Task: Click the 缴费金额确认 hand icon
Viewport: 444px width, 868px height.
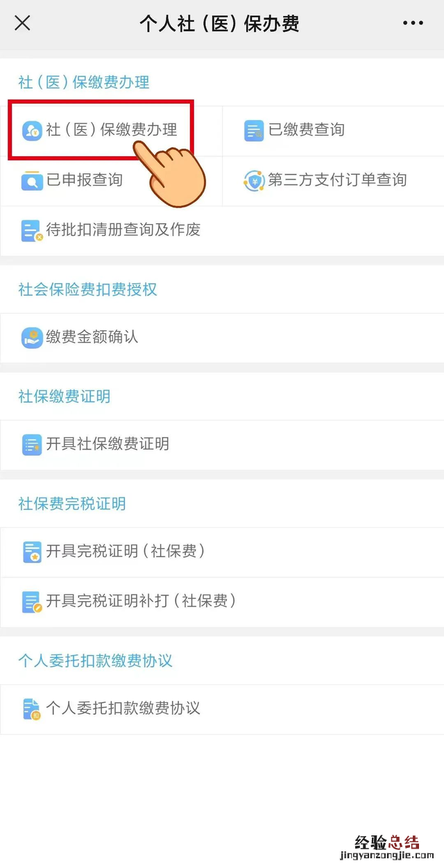Action: (32, 338)
